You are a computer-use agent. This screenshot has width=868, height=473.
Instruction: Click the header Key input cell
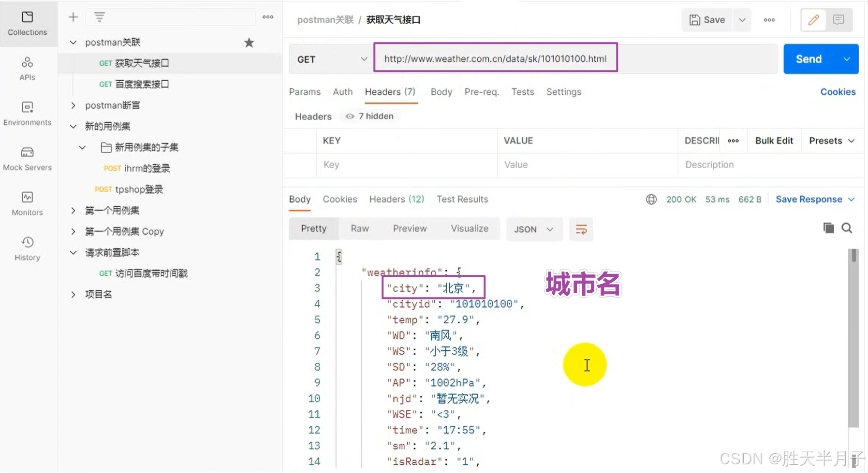coord(407,165)
